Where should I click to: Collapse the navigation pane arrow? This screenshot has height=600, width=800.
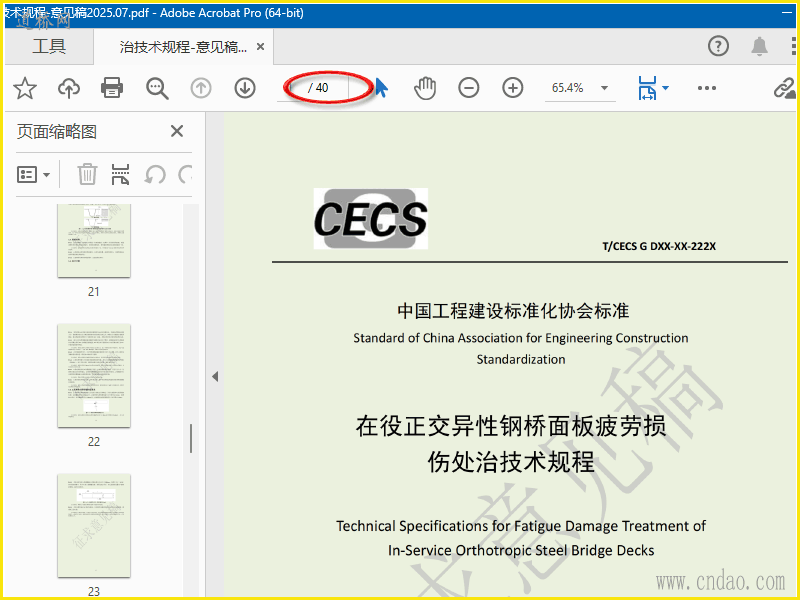pyautogui.click(x=215, y=377)
